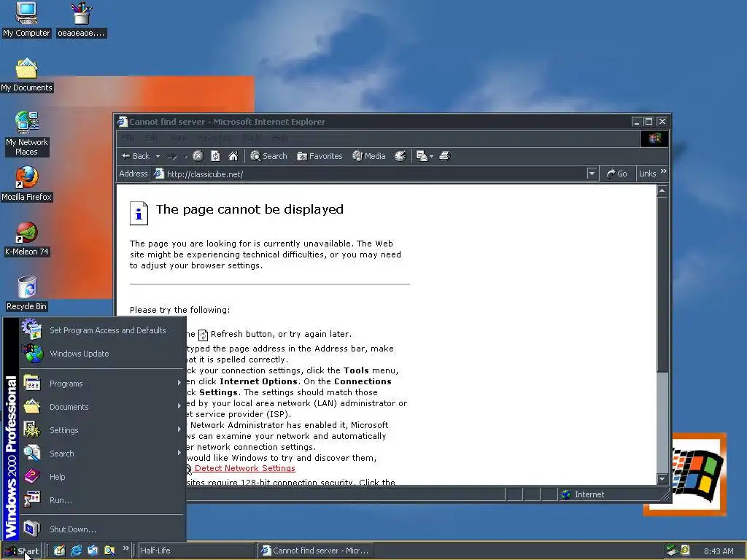Click the Print icon in IE toolbar

444,156
